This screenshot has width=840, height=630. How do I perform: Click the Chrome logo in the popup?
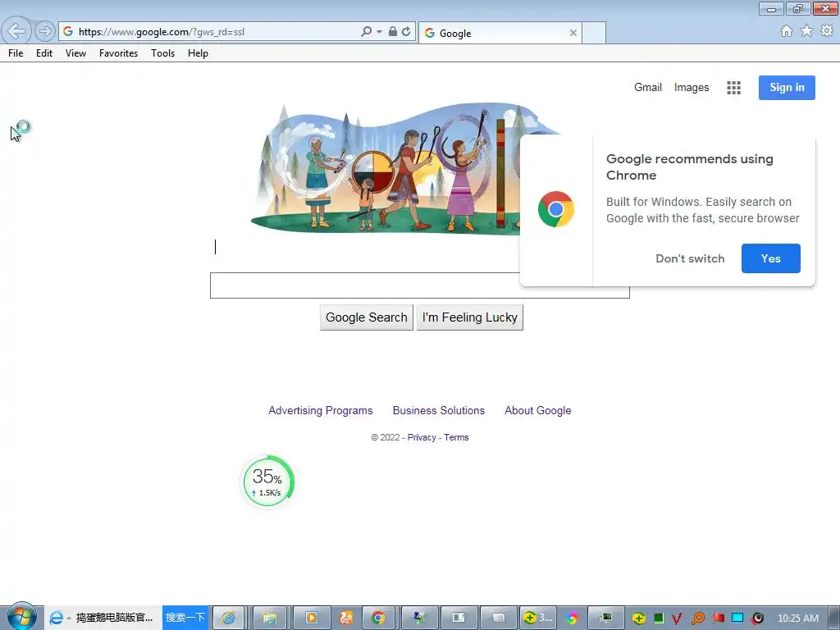pyautogui.click(x=556, y=209)
